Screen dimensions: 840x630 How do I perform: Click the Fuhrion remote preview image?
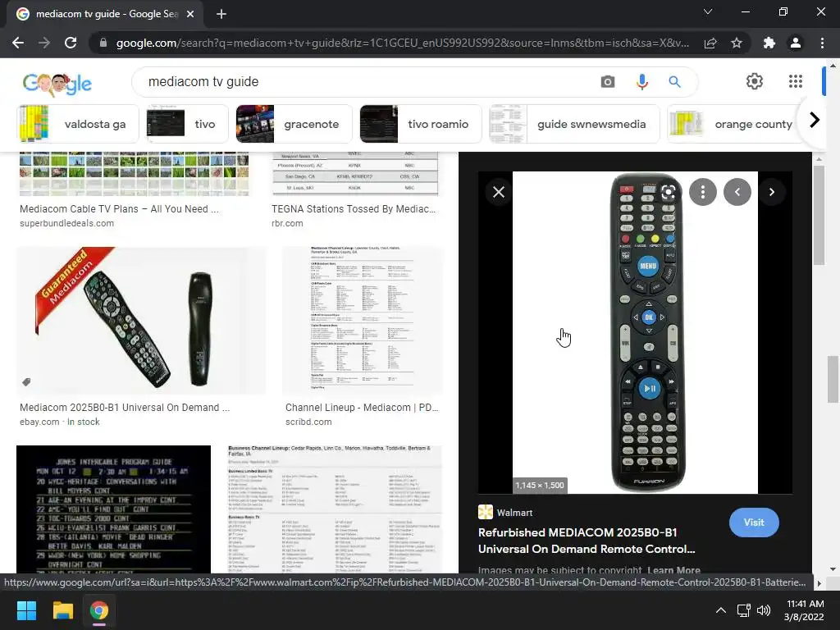coord(636,332)
